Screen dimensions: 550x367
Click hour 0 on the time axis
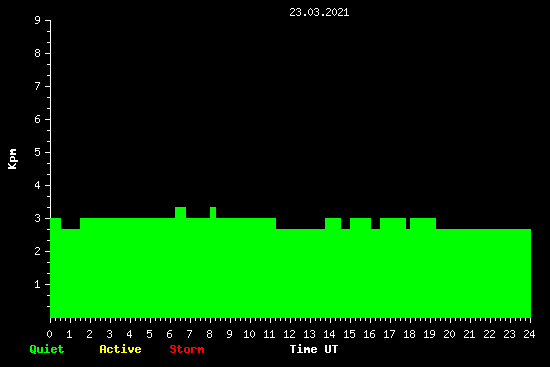tap(49, 334)
